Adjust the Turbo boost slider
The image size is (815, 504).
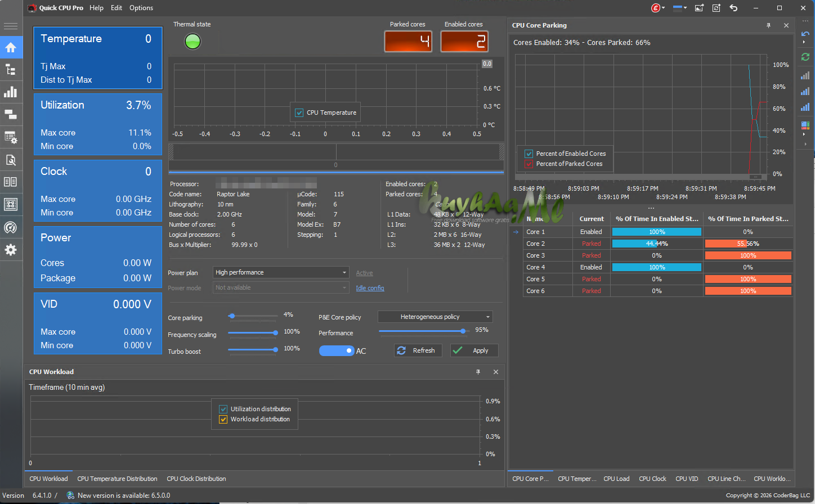point(253,350)
